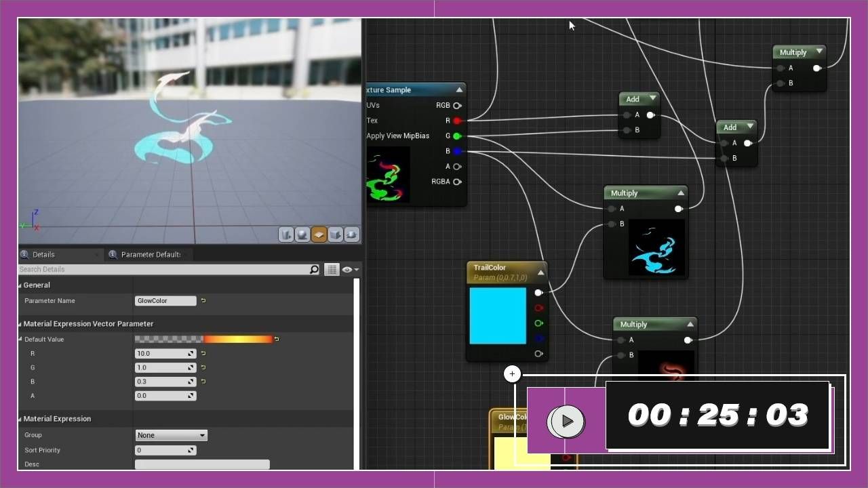Click the Sort Priority field
Screen dimensions: 868x488
165,450
